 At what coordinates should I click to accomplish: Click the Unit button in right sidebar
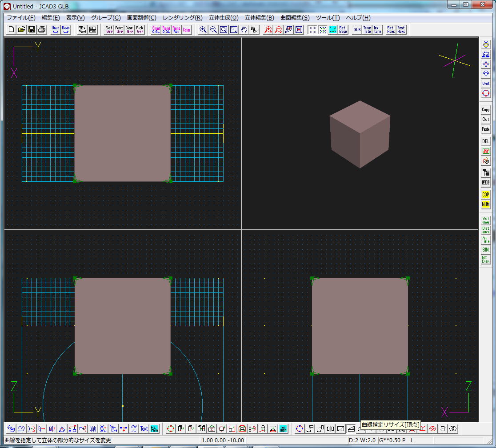pyautogui.click(x=486, y=84)
